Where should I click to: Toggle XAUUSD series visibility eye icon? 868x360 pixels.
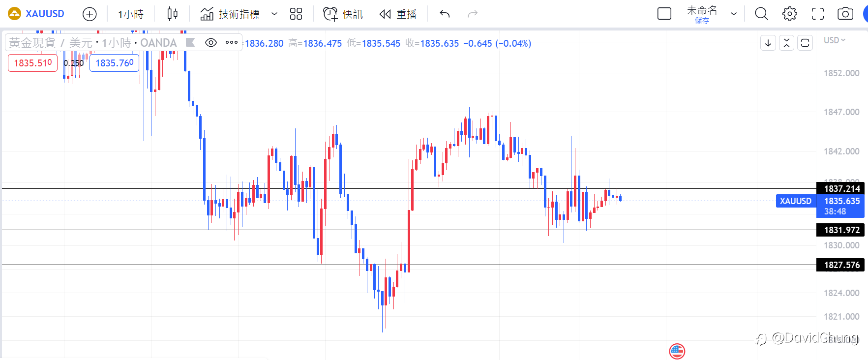pos(210,43)
